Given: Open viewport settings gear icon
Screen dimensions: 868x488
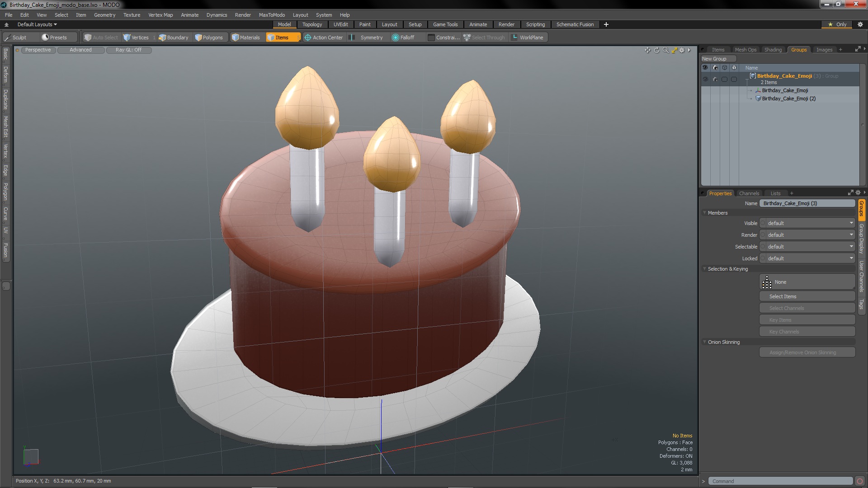Looking at the screenshot, I should 682,50.
